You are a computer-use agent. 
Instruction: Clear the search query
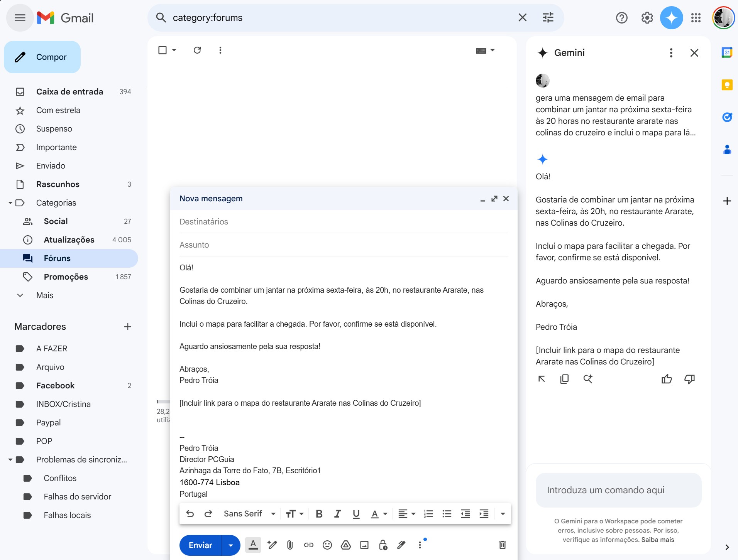(x=522, y=18)
